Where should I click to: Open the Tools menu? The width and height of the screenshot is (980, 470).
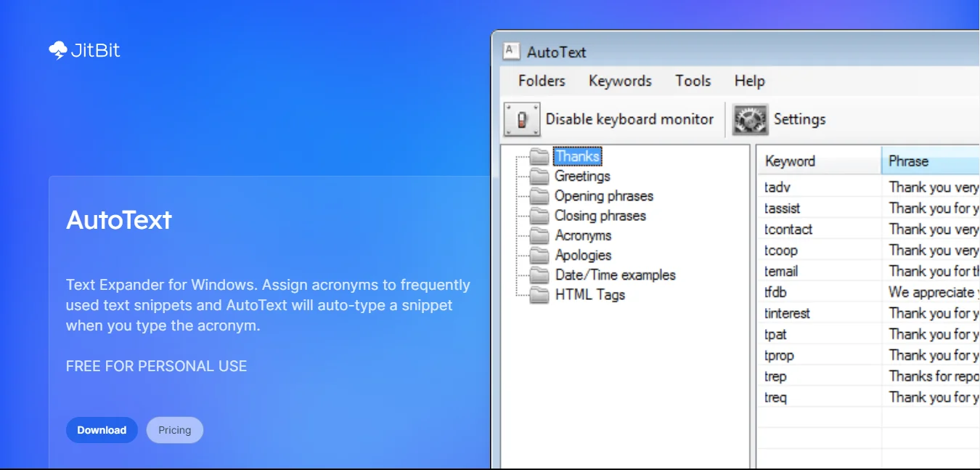(x=693, y=81)
